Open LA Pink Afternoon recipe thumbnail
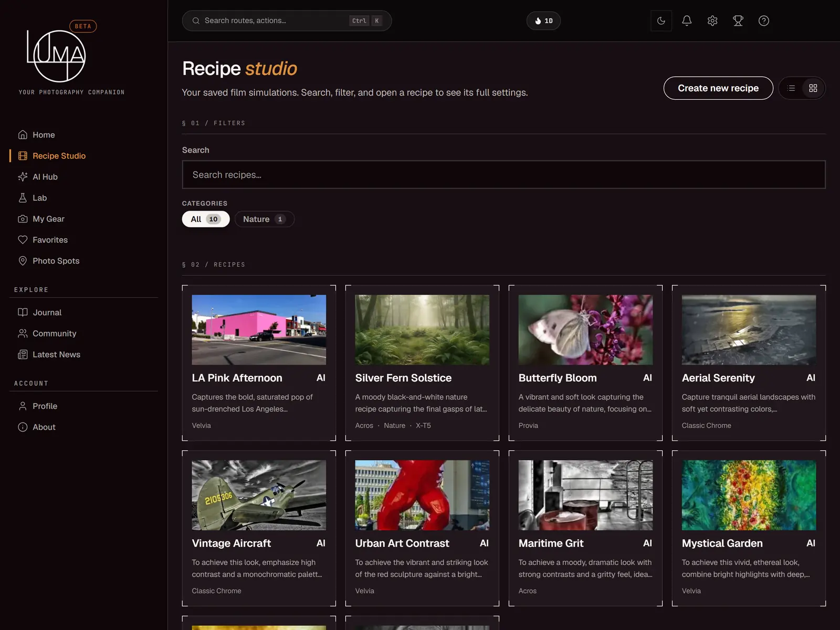 (259, 330)
